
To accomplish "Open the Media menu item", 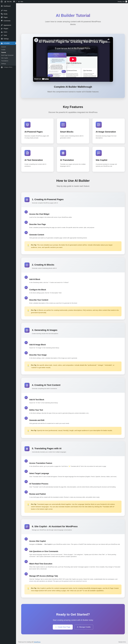I will 5,14.
